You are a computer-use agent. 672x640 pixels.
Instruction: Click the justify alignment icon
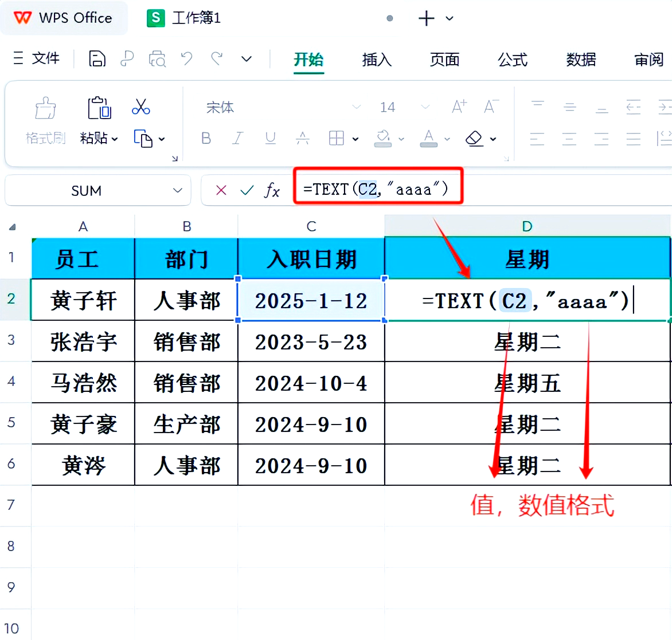tap(634, 139)
